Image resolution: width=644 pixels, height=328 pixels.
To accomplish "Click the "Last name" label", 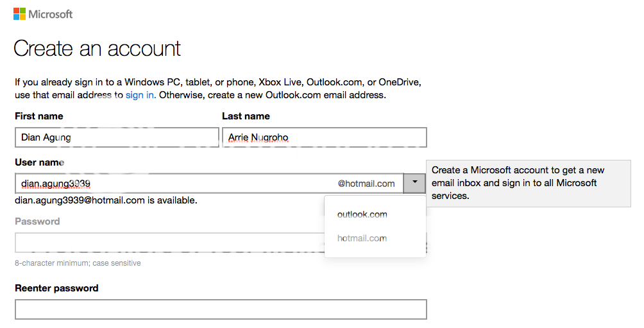I will click(246, 116).
